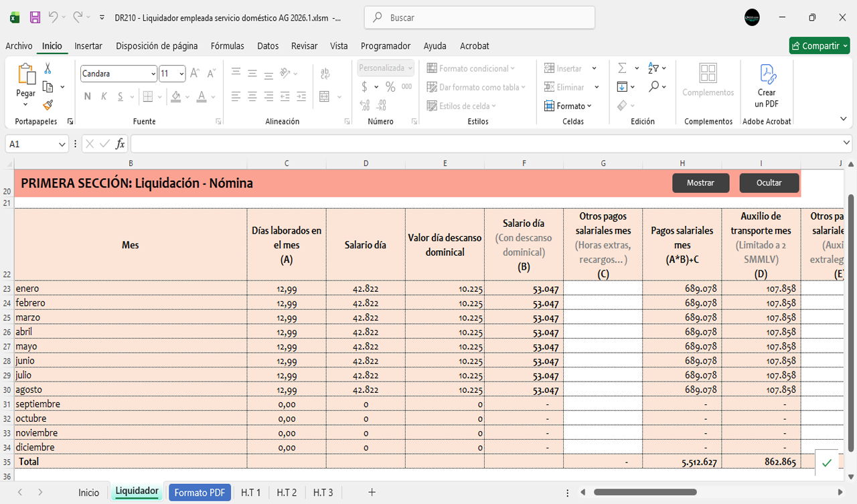
Task: Toggle italic formatting with K button
Action: (x=104, y=96)
